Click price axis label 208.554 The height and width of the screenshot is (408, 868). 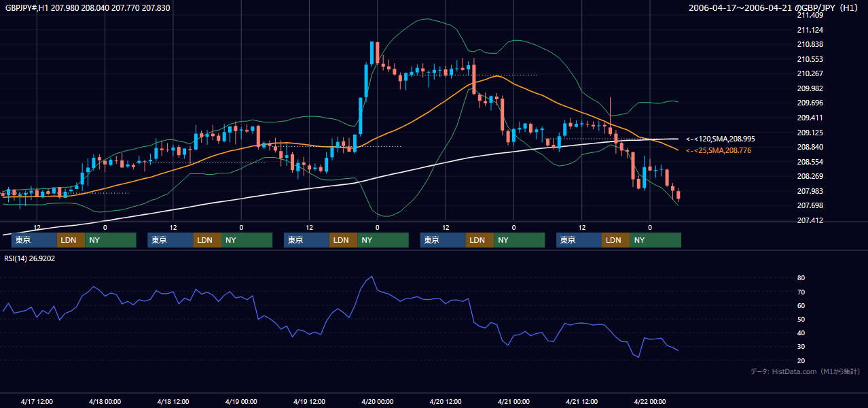(810, 162)
